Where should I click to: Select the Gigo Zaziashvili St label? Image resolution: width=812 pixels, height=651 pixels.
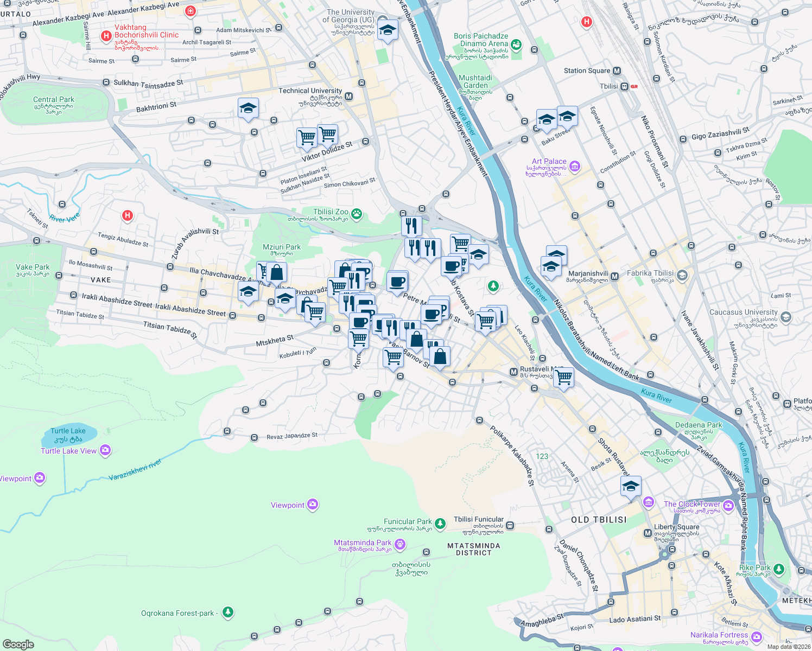(x=721, y=133)
